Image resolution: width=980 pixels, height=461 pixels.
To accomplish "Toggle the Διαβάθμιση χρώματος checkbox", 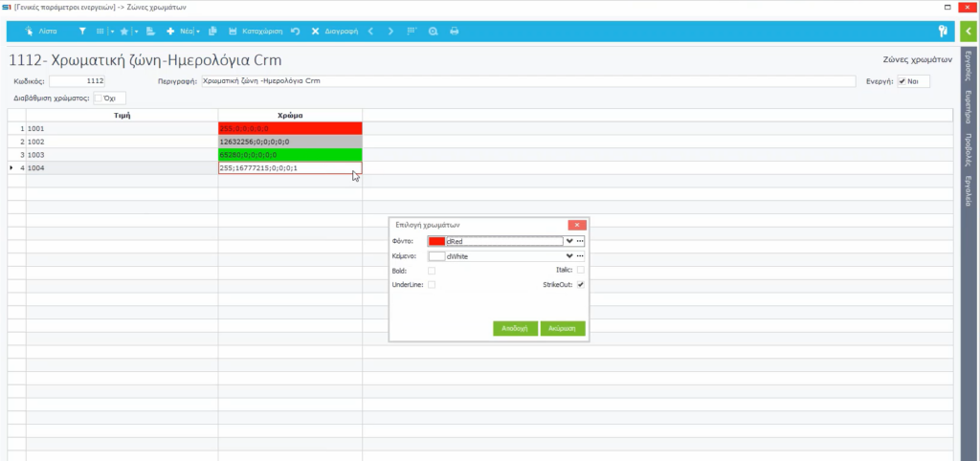I will pyautogui.click(x=98, y=99).
